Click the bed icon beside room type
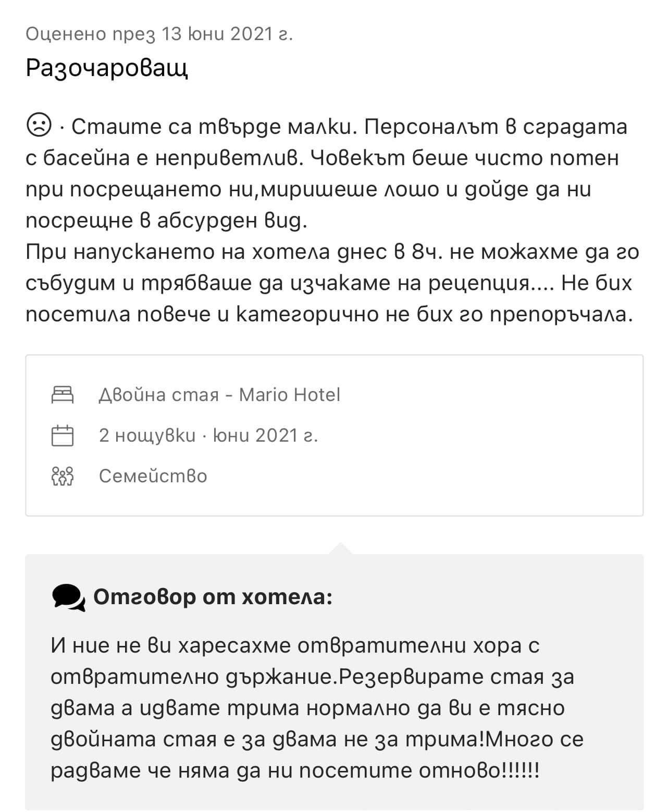 pos(63,395)
